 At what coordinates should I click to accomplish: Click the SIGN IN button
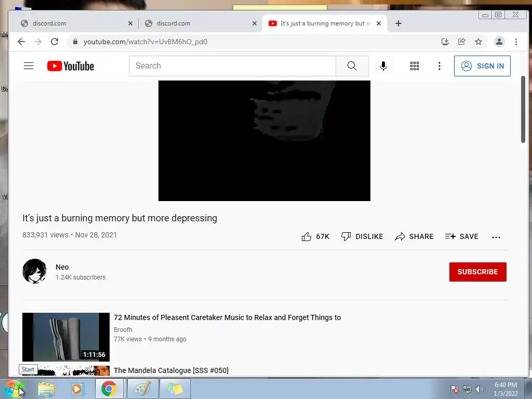[482, 66]
